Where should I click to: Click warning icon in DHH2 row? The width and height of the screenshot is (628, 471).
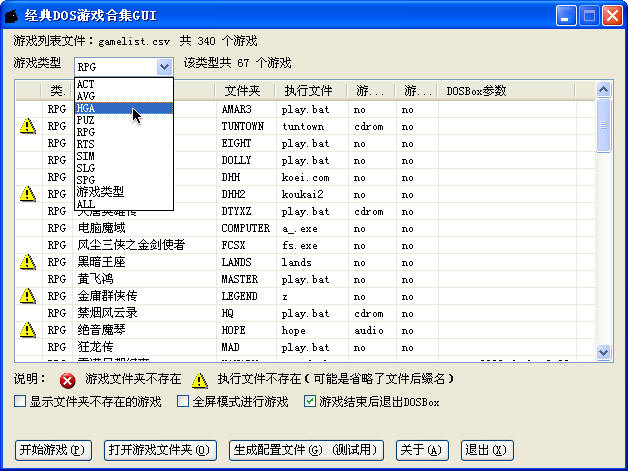coord(28,194)
